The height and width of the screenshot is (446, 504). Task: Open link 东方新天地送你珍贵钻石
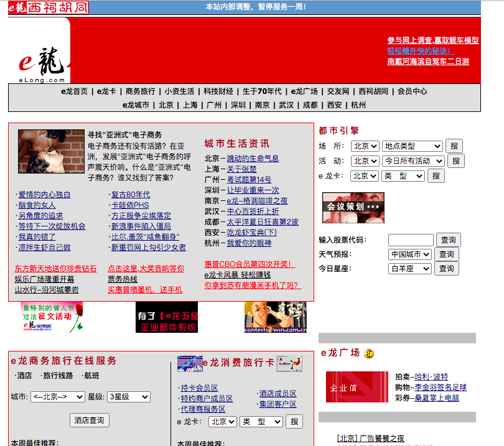55,269
